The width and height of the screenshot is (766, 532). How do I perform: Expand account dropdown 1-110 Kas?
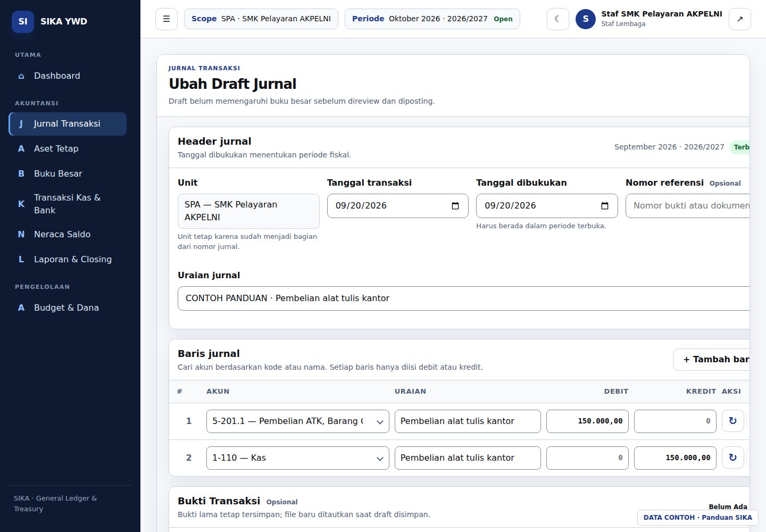pyautogui.click(x=298, y=458)
